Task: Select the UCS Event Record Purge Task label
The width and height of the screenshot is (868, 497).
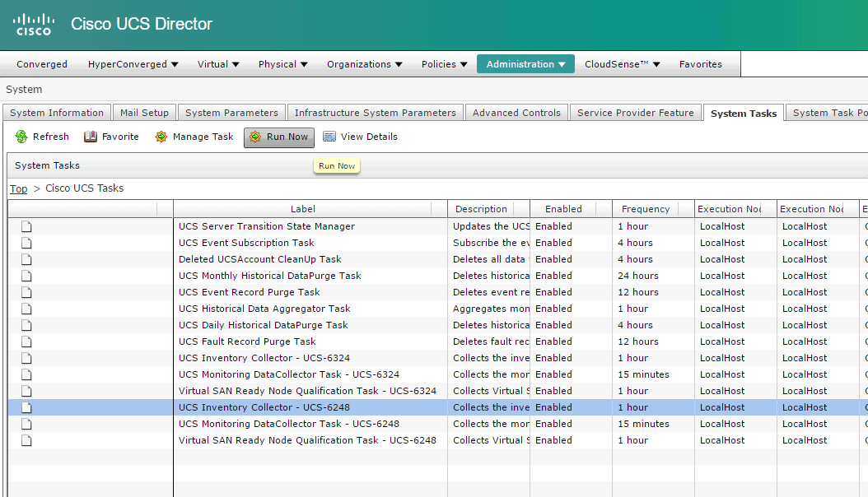Action: point(249,292)
